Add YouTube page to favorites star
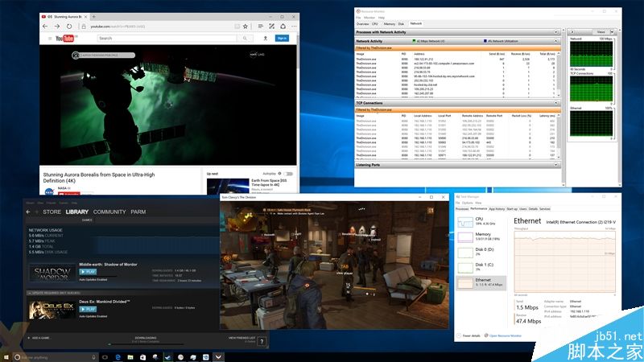This screenshot has height=362, width=644. coord(246,27)
